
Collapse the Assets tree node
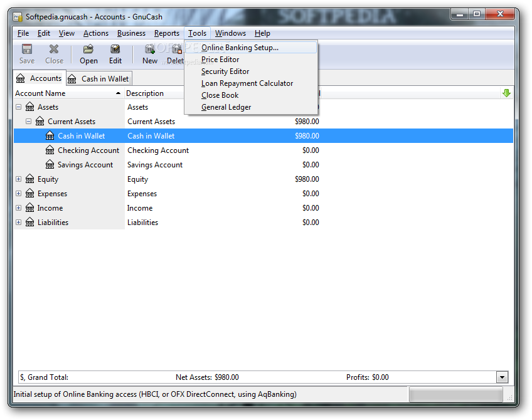coord(19,107)
